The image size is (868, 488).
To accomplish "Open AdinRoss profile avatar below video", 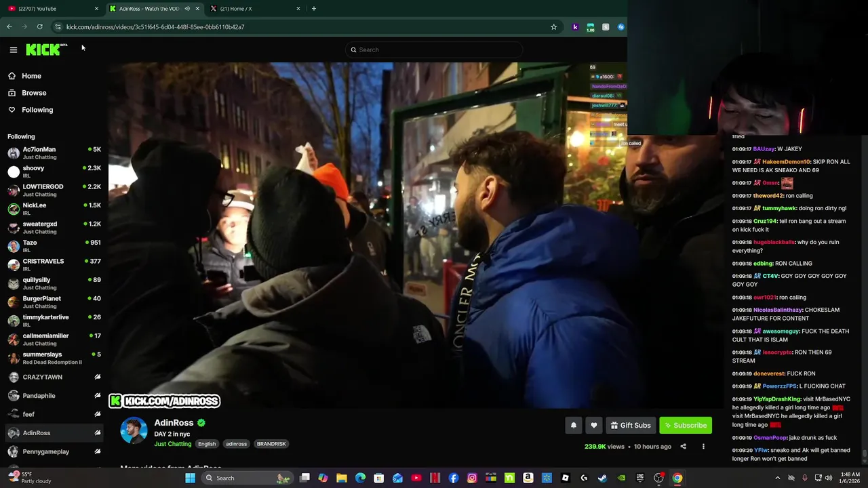I will point(134,430).
